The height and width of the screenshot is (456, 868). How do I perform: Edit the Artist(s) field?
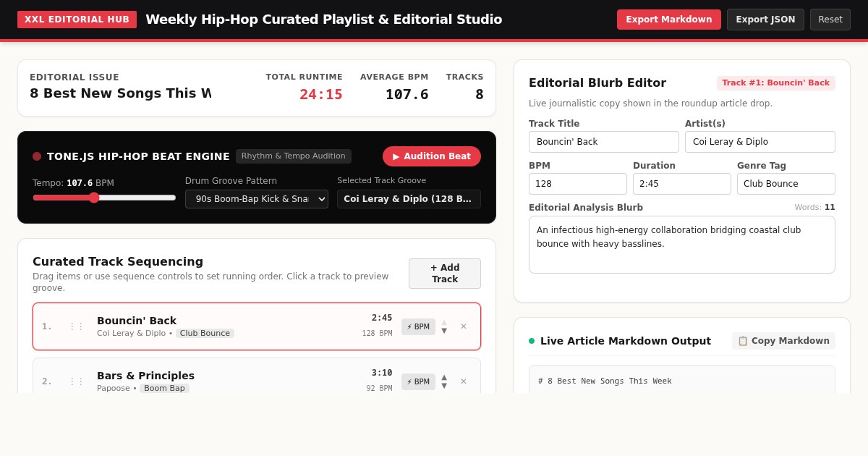point(760,142)
